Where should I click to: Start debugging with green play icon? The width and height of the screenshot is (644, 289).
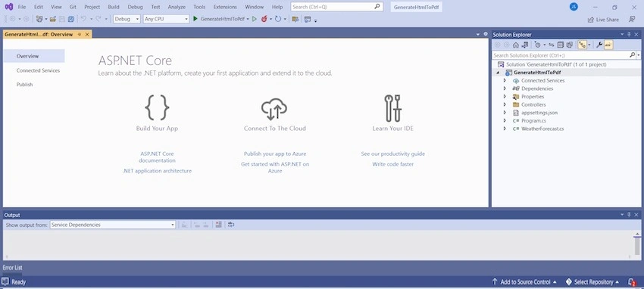pyautogui.click(x=195, y=19)
